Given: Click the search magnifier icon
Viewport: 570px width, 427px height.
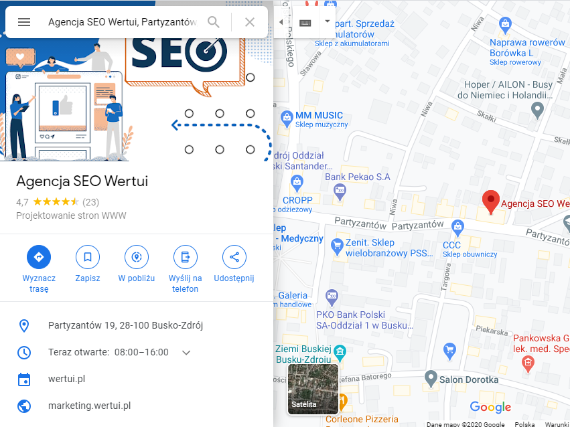Looking at the screenshot, I should pyautogui.click(x=213, y=22).
